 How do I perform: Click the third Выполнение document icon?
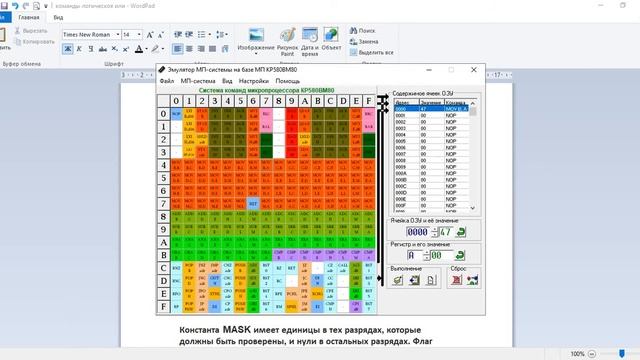point(431,280)
